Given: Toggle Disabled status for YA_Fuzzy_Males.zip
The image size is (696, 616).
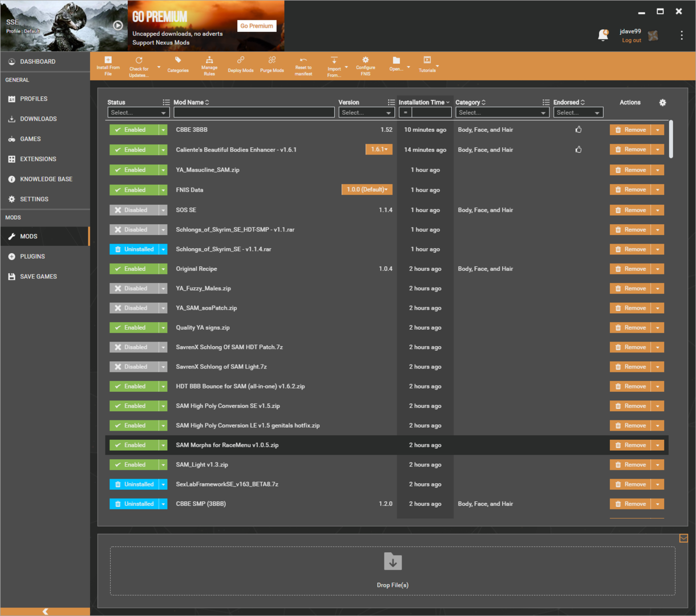Looking at the screenshot, I should pyautogui.click(x=134, y=289).
